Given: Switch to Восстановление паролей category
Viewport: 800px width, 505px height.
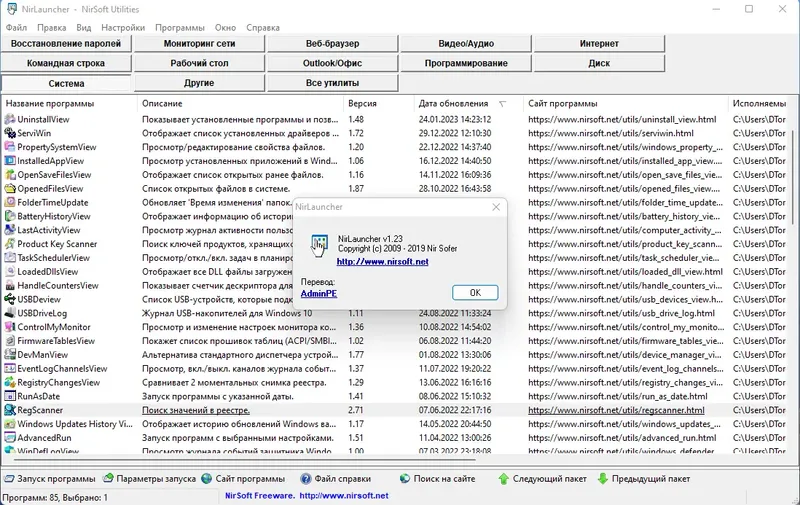Looking at the screenshot, I should pyautogui.click(x=66, y=43).
